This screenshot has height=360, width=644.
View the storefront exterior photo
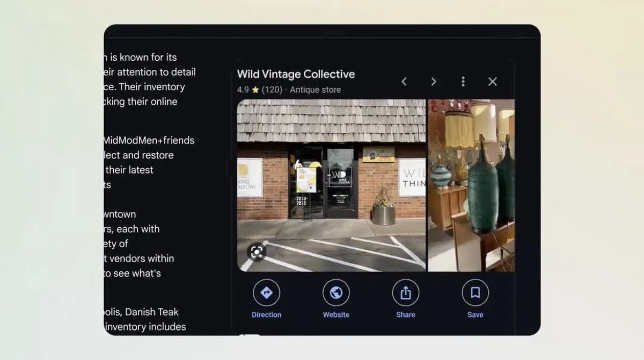pos(332,185)
